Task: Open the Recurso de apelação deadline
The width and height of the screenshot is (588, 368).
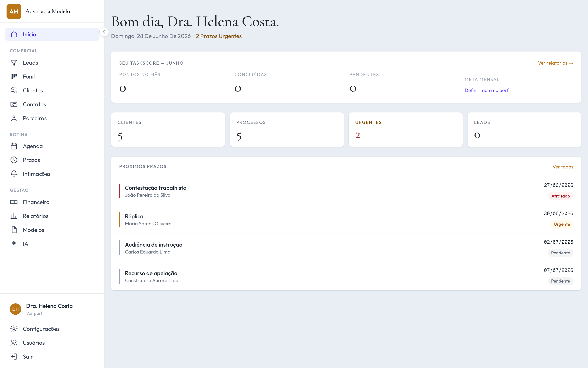Action: (346, 276)
